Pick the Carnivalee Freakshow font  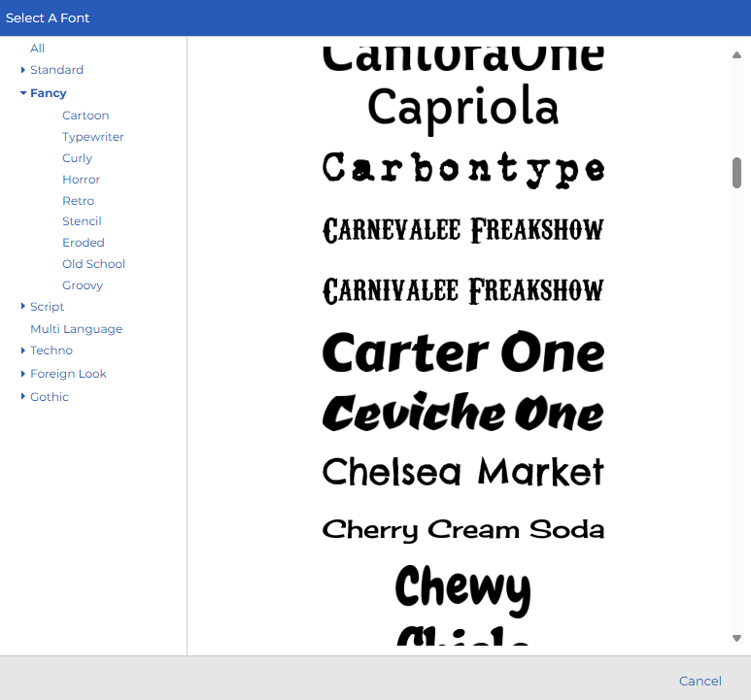point(462,290)
